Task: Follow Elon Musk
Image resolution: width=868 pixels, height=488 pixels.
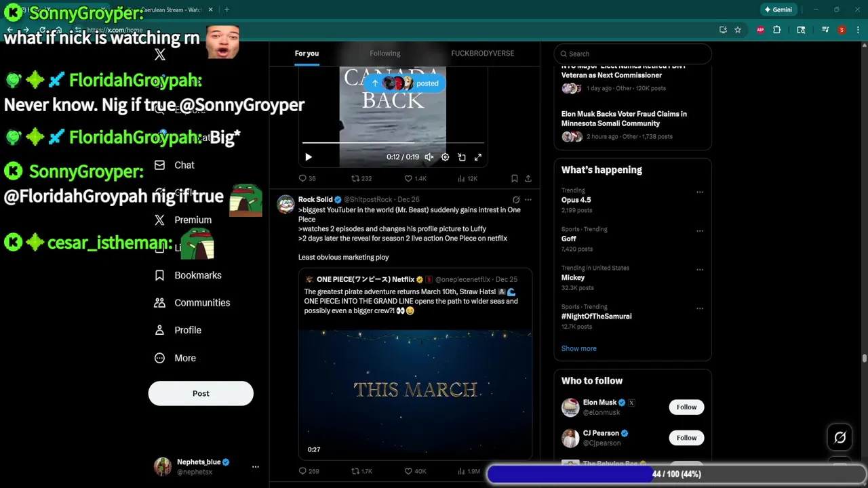Action: pyautogui.click(x=686, y=407)
